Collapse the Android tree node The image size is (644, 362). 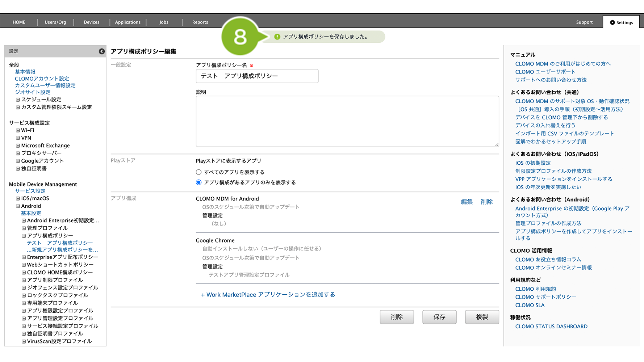pos(18,206)
